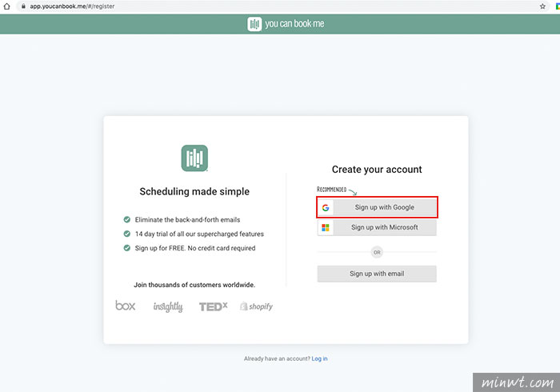
Task: Click the checkmark beside '14 day trial'
Action: pyautogui.click(x=126, y=234)
